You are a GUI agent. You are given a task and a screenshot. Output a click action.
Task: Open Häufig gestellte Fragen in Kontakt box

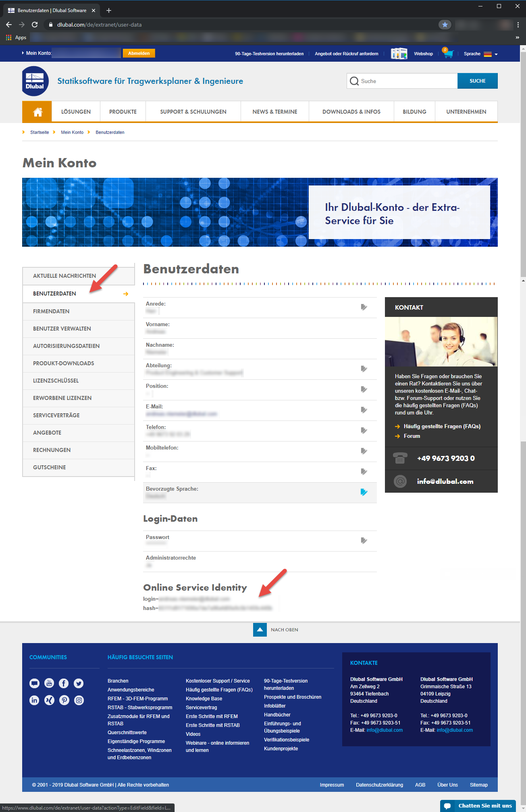pyautogui.click(x=442, y=426)
